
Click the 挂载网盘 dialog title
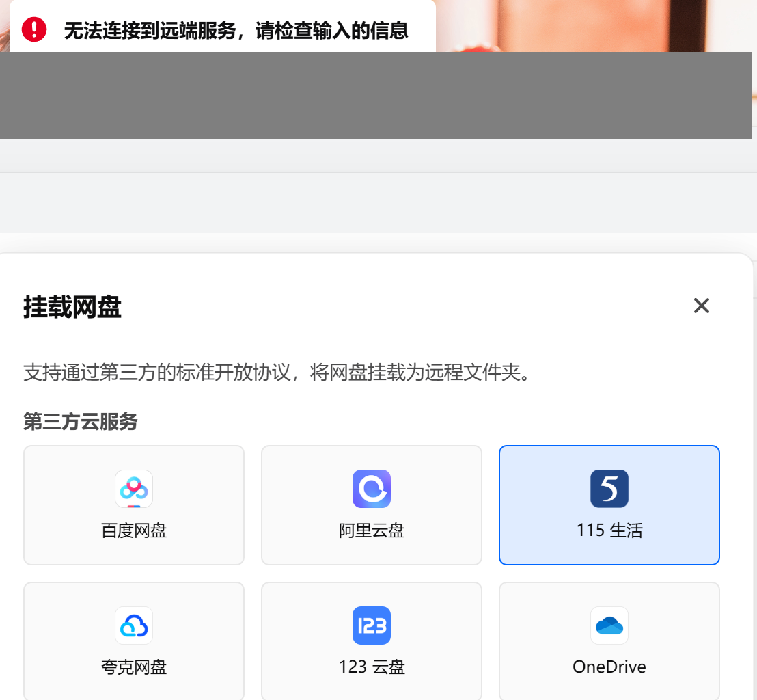(72, 307)
